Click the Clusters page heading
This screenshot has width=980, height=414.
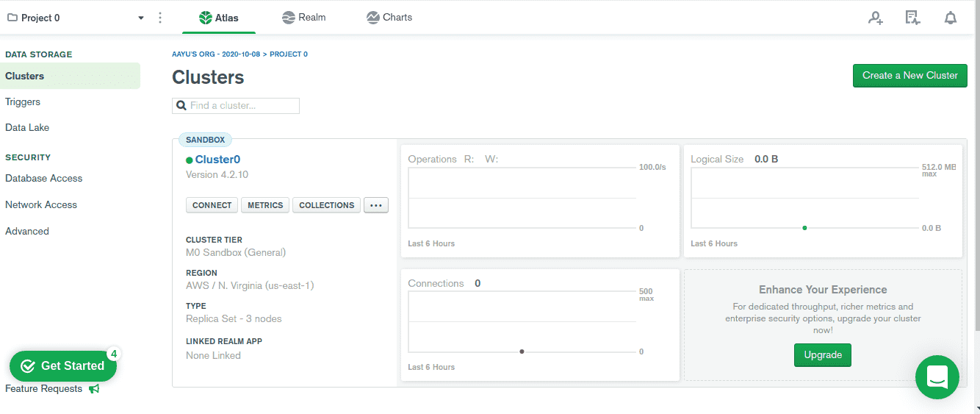point(208,78)
